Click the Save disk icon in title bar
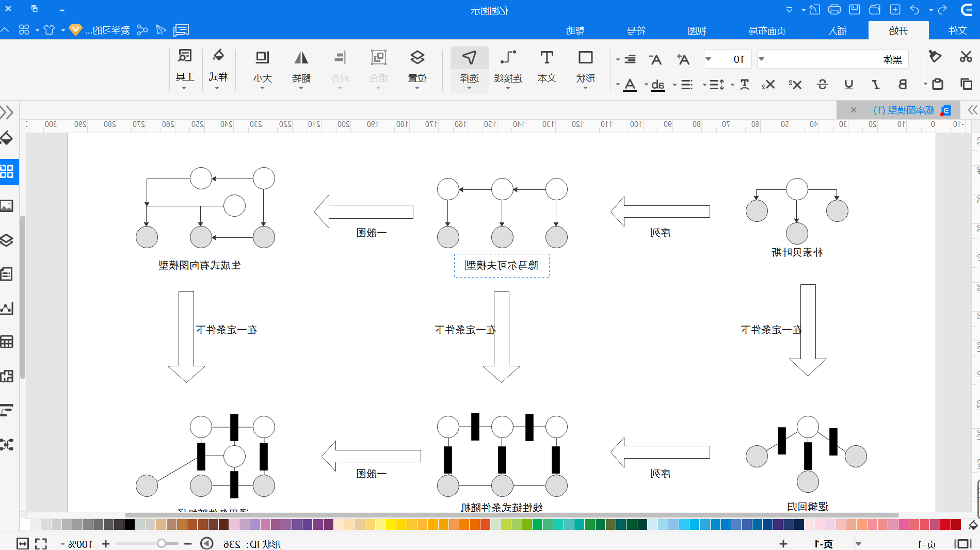 coord(855,9)
